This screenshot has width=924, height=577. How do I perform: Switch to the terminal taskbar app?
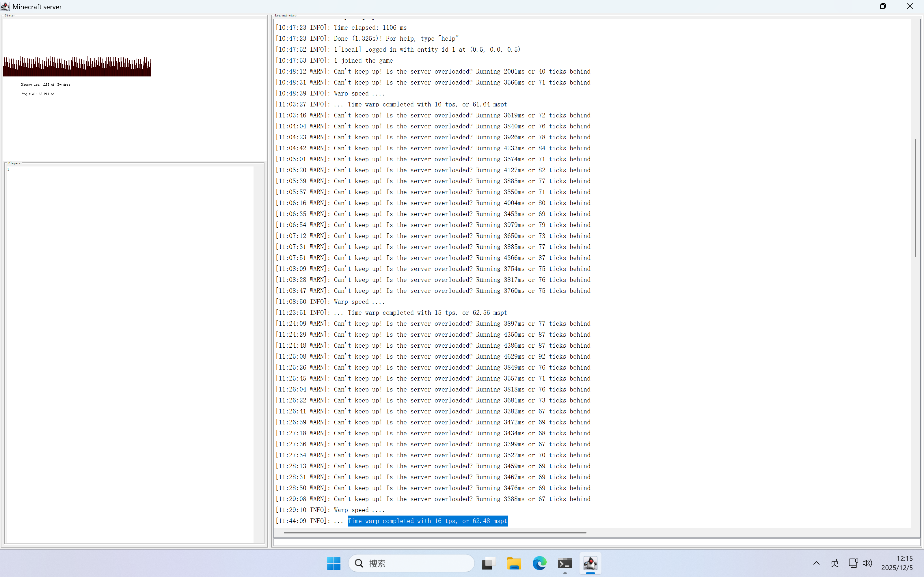[565, 563]
